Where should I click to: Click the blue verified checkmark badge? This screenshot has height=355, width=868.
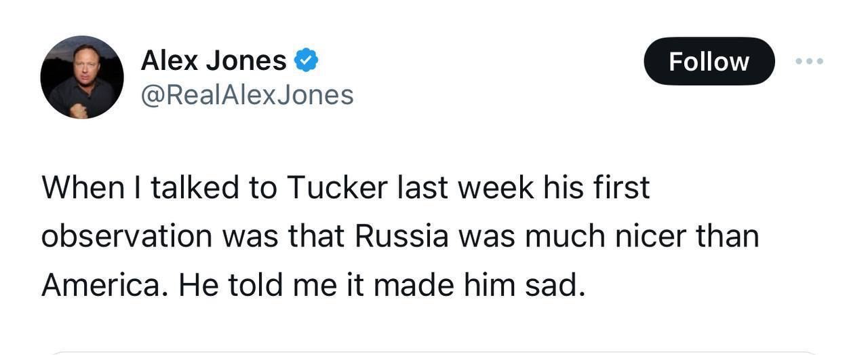point(306,61)
